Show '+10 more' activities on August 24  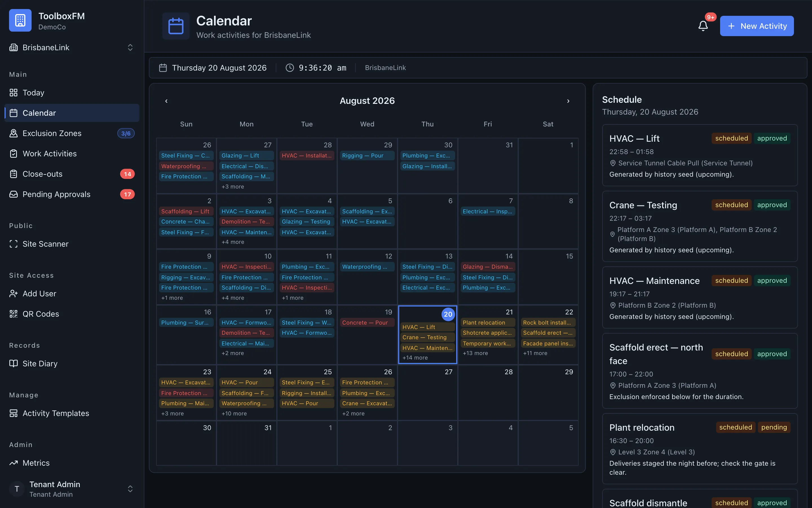[234, 413]
